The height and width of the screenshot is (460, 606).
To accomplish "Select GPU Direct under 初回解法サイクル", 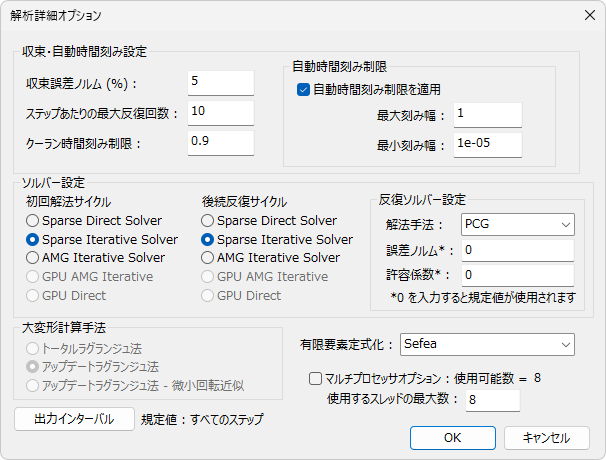I will click(x=32, y=296).
